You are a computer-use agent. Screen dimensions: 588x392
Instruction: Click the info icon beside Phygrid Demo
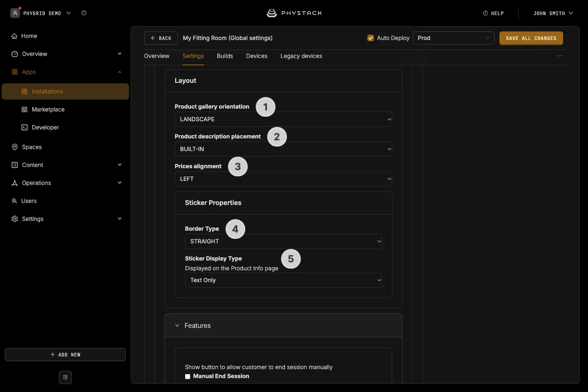pos(84,13)
